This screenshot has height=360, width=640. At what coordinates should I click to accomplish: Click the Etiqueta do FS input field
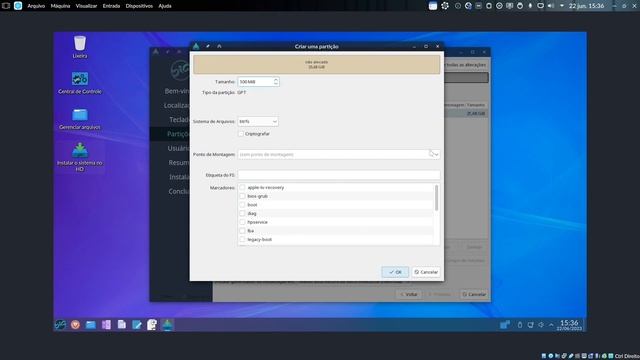click(339, 175)
